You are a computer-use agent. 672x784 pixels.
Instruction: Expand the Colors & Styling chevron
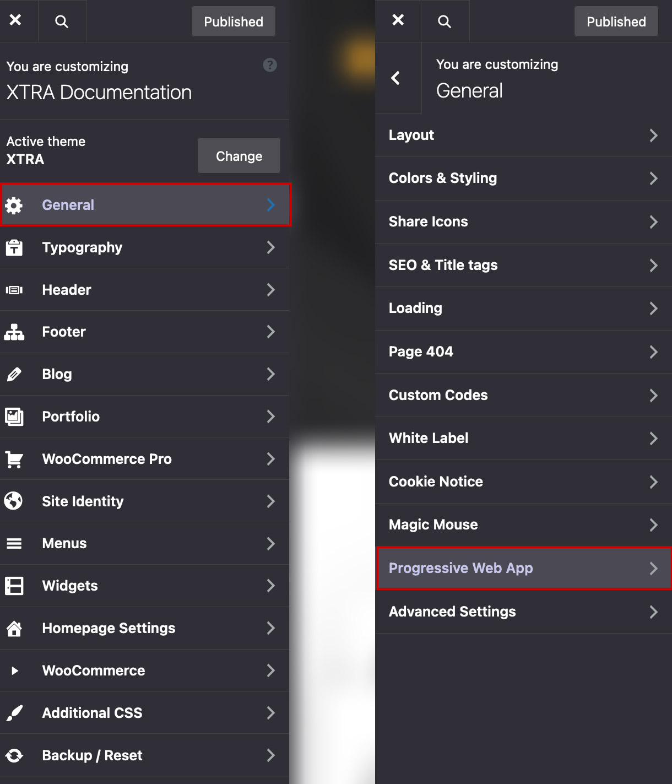coord(653,179)
